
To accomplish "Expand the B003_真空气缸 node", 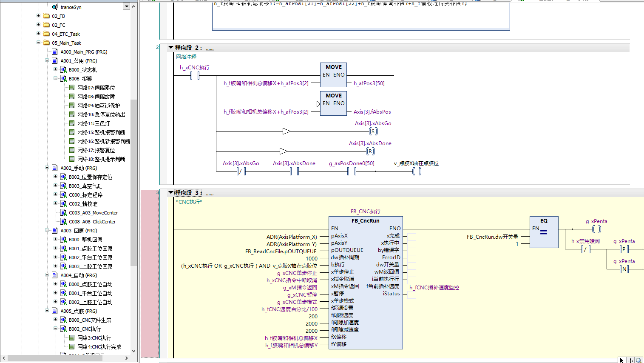I will [x=55, y=186].
